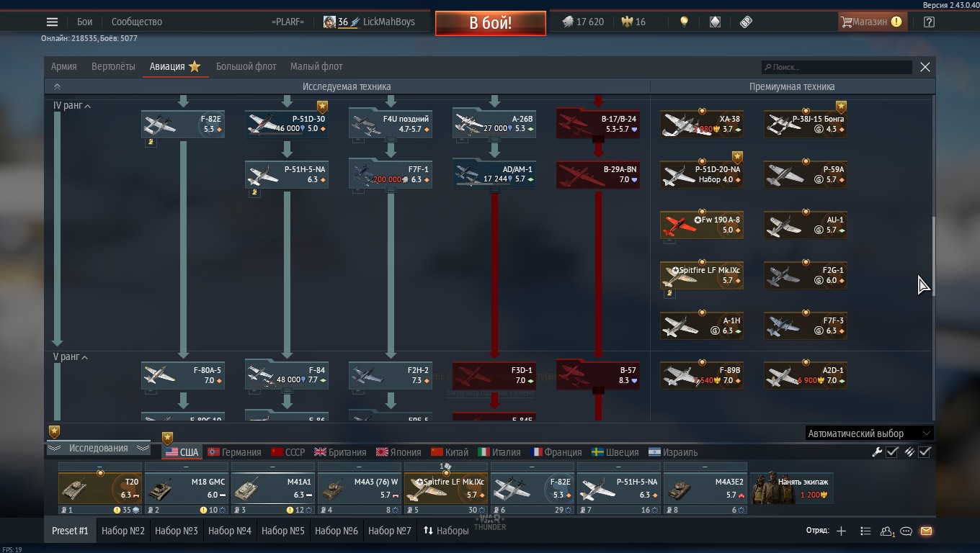980x553 pixels.
Task: Select the premium P-59A aircraft
Action: (806, 174)
